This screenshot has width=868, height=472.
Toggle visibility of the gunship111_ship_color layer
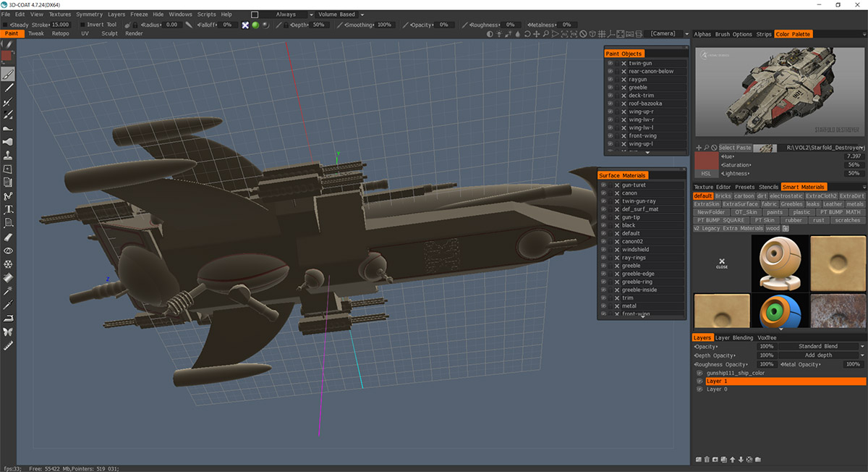(699, 373)
